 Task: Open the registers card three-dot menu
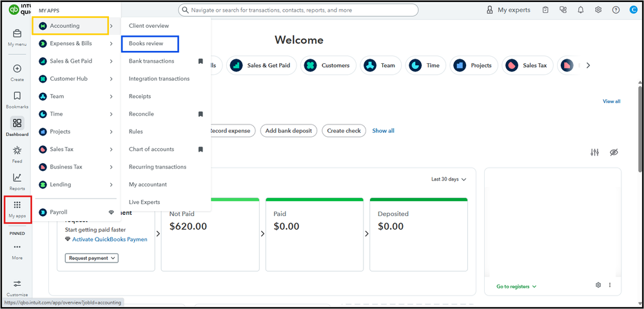tap(610, 284)
